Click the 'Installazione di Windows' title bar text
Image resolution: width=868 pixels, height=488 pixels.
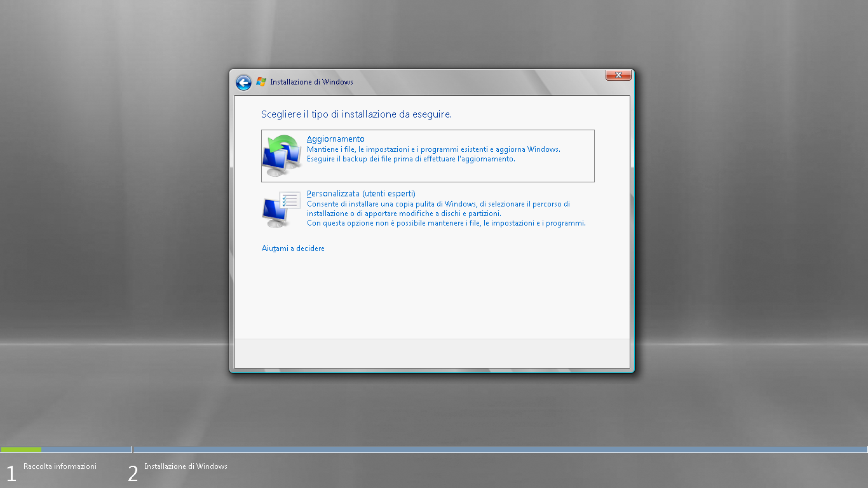(311, 82)
